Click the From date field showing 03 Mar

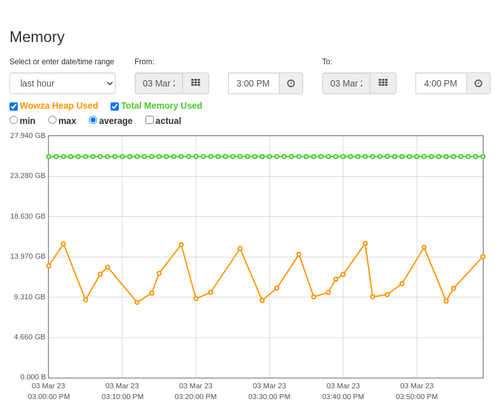pyautogui.click(x=159, y=83)
